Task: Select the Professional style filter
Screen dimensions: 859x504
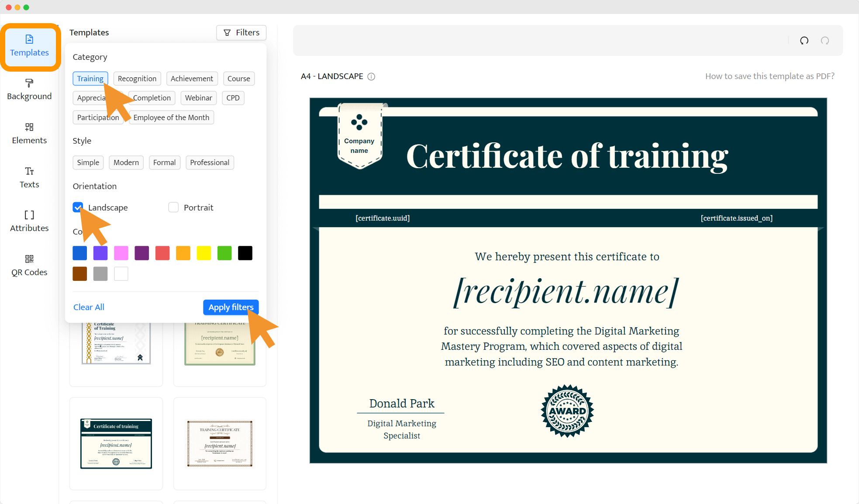Action: pos(210,162)
